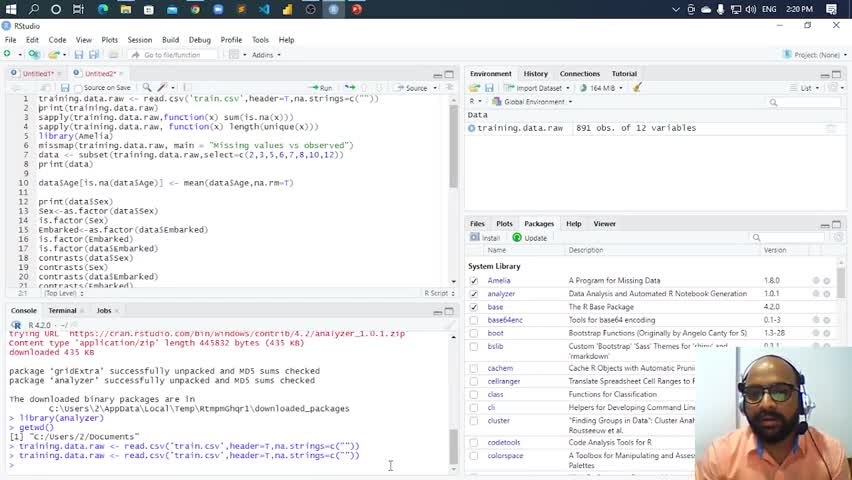Open the Addins dropdown
This screenshot has height=480, width=852.
pyautogui.click(x=264, y=55)
